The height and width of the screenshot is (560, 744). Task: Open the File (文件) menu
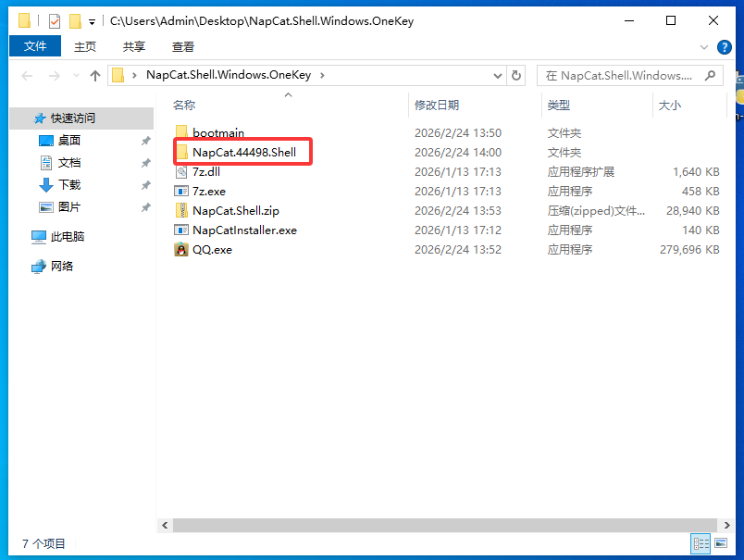coord(35,46)
